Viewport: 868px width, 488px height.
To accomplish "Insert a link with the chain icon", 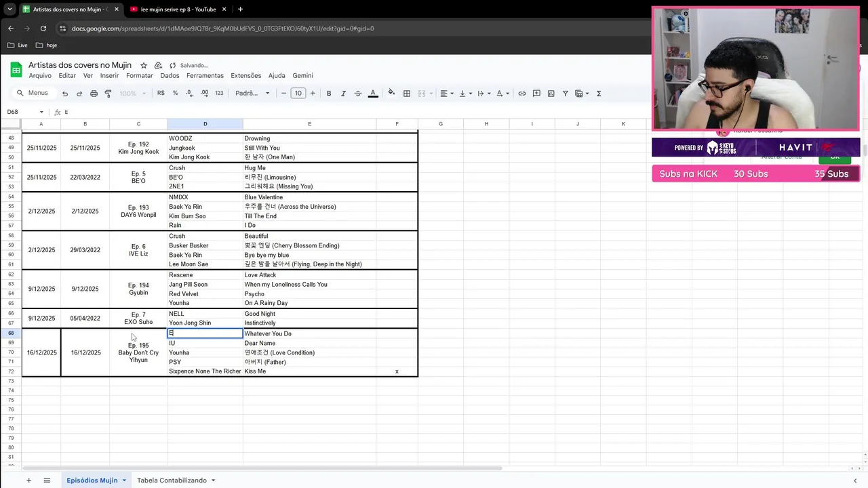I will pyautogui.click(x=522, y=94).
